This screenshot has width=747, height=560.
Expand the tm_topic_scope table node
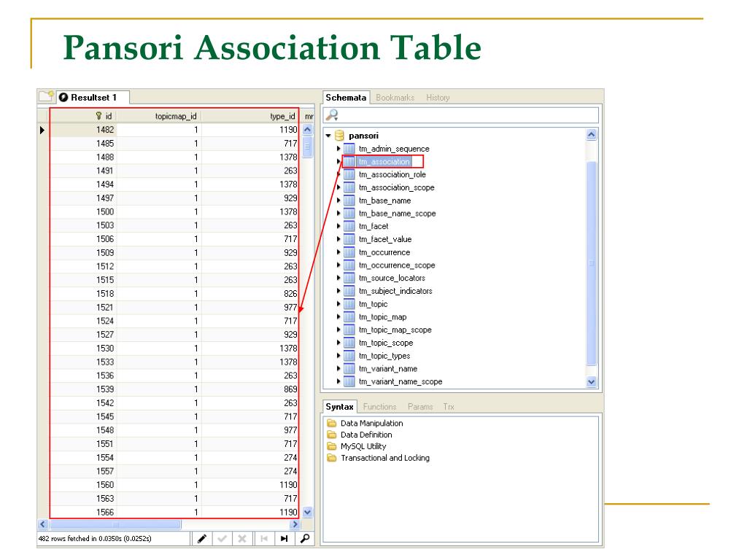338,343
